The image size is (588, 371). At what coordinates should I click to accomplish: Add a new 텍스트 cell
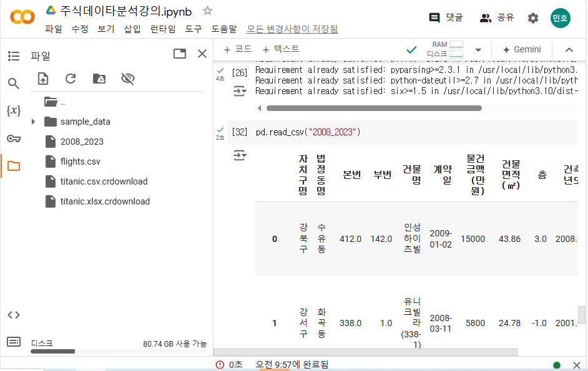(x=281, y=49)
